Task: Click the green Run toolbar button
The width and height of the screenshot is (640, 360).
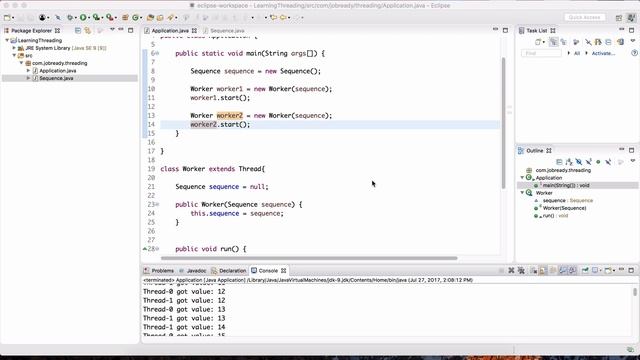Action: tap(83, 18)
